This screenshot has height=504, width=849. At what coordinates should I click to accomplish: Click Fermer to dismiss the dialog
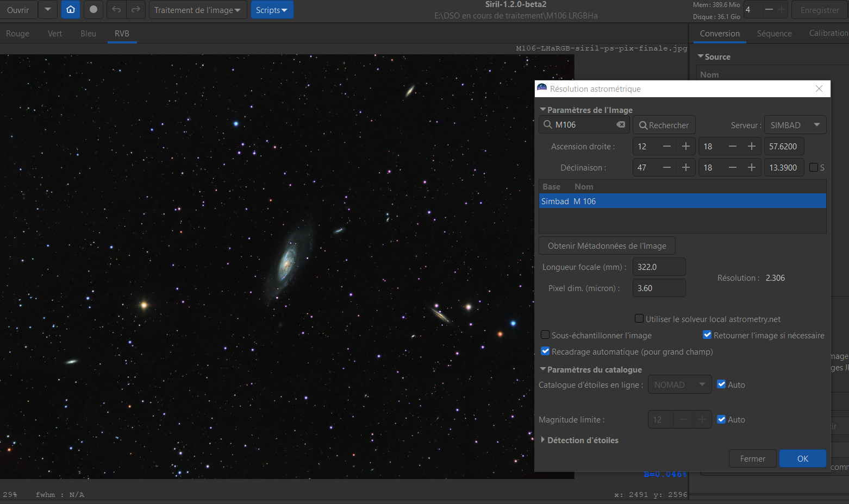click(x=752, y=458)
